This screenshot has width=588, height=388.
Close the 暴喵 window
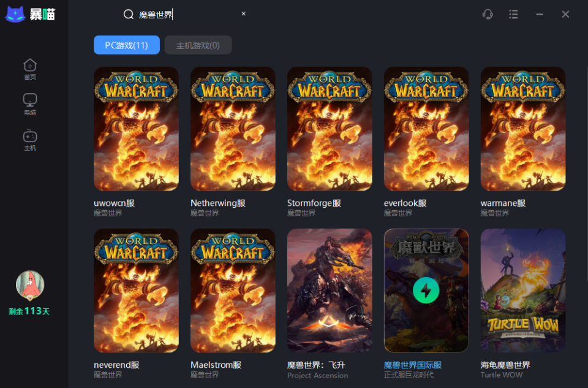click(565, 14)
